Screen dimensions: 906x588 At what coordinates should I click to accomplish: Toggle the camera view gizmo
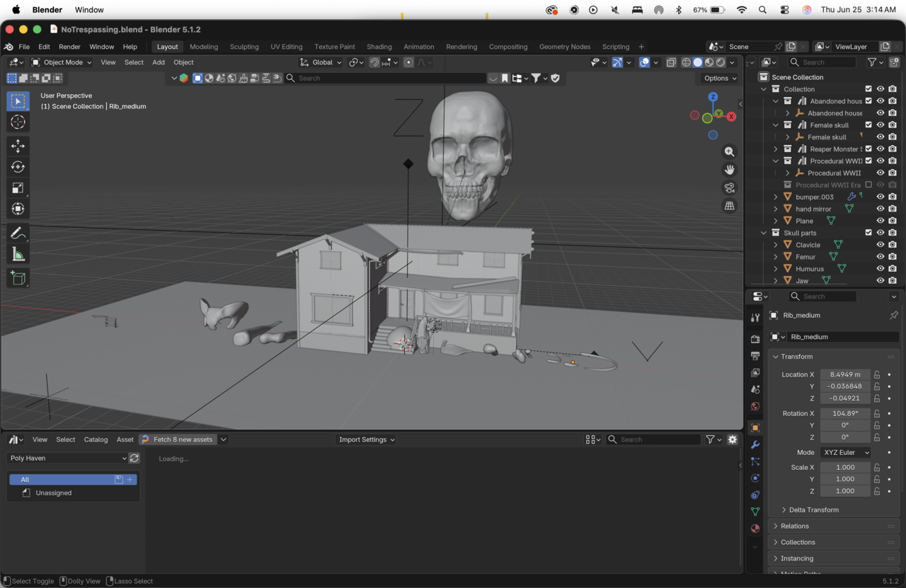click(729, 188)
